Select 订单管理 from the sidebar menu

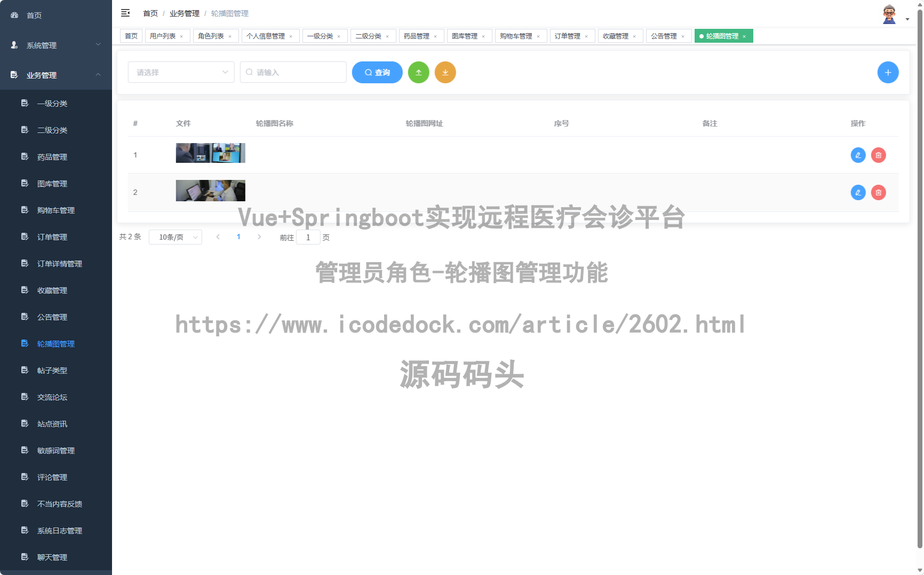[x=52, y=237]
